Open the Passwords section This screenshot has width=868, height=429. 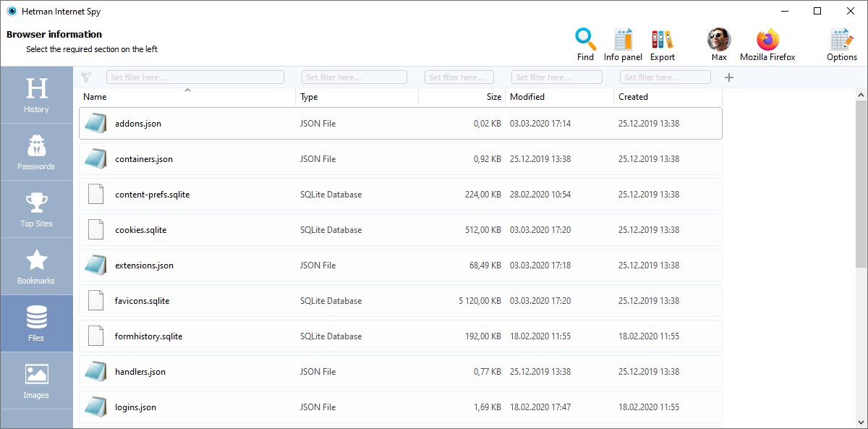tap(36, 152)
